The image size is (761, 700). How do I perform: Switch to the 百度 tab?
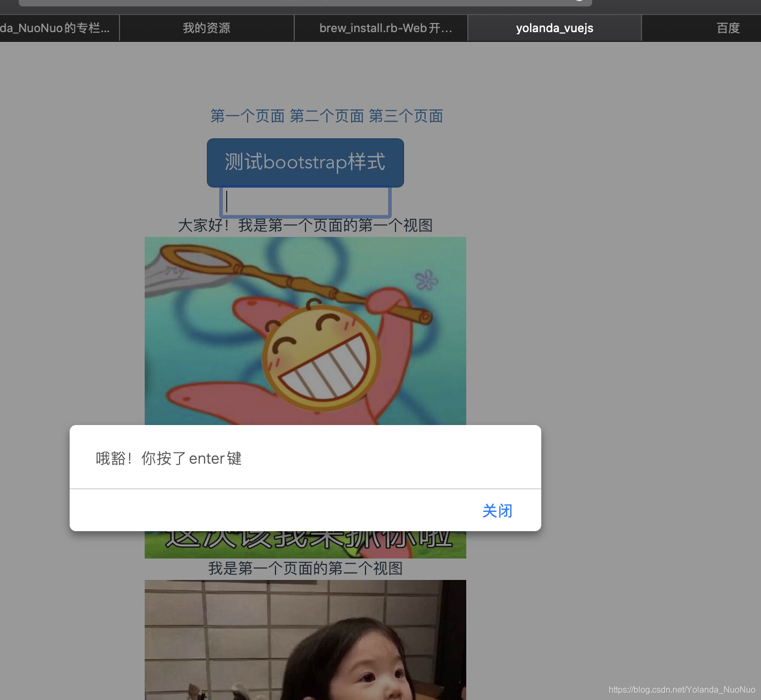[x=728, y=28]
